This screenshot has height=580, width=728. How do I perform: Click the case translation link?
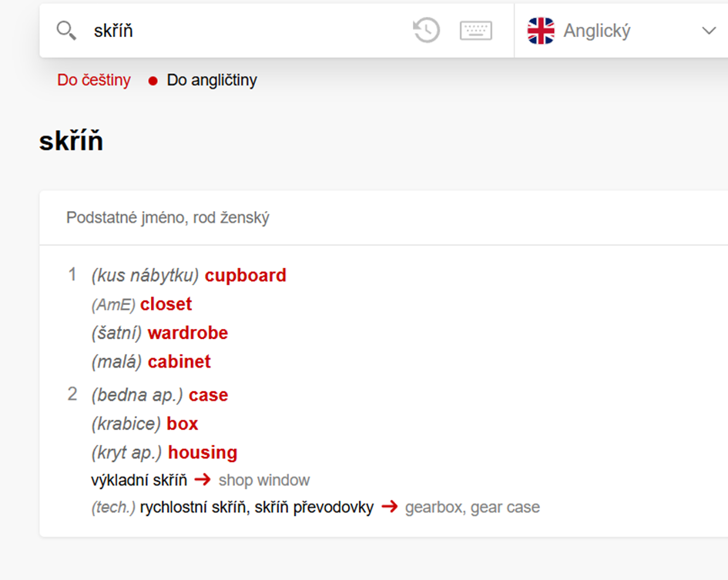tap(208, 395)
